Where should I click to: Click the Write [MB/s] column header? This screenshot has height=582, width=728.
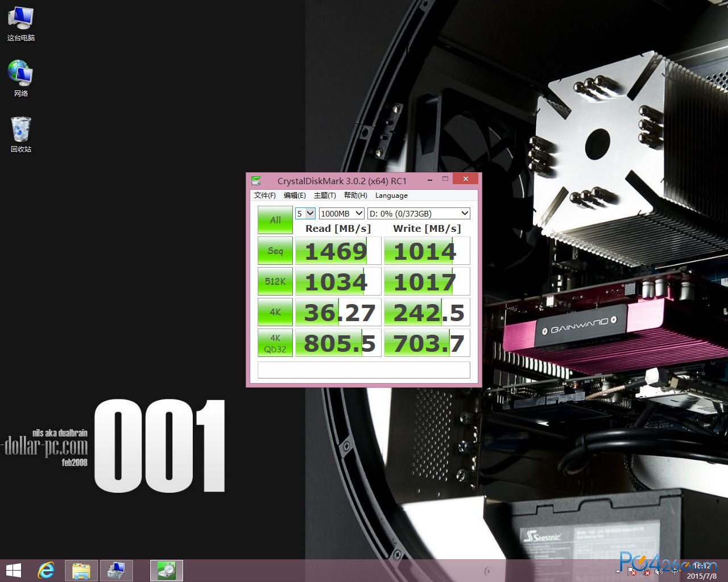[x=427, y=228]
